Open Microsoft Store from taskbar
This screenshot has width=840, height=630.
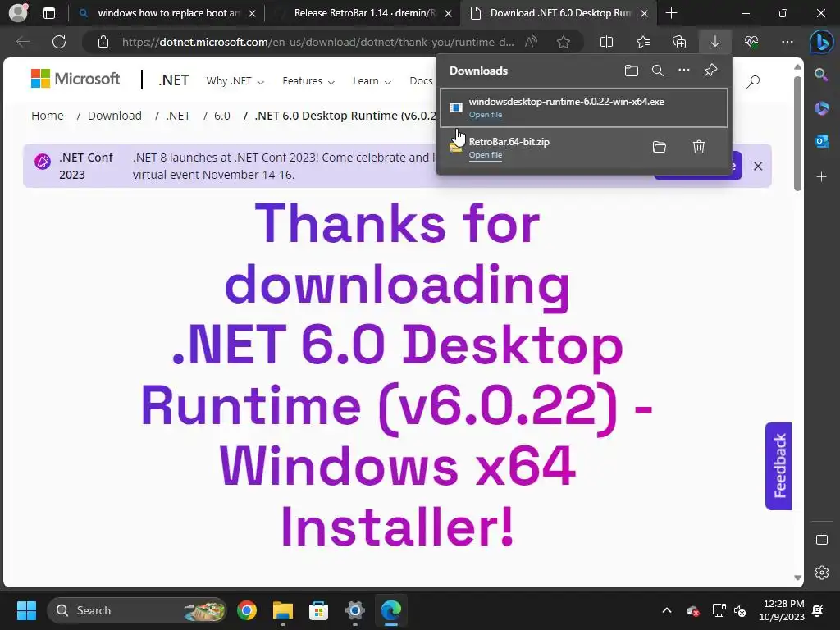[318, 610]
